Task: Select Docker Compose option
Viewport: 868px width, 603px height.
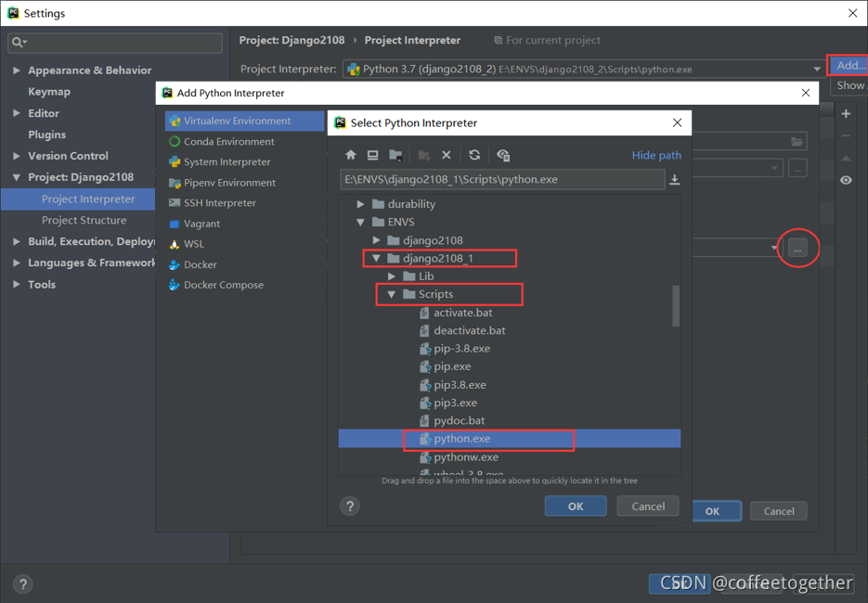Action: [x=245, y=285]
